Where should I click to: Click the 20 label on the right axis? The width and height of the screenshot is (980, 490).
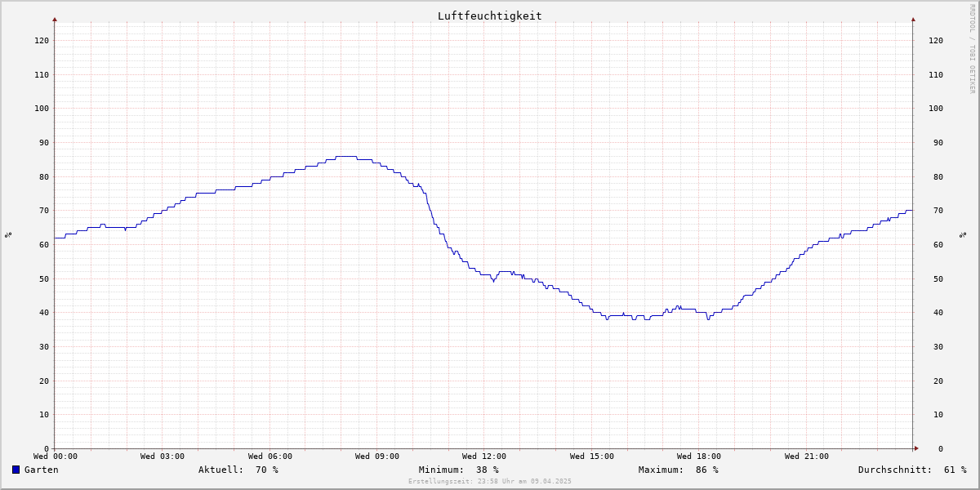point(938,381)
